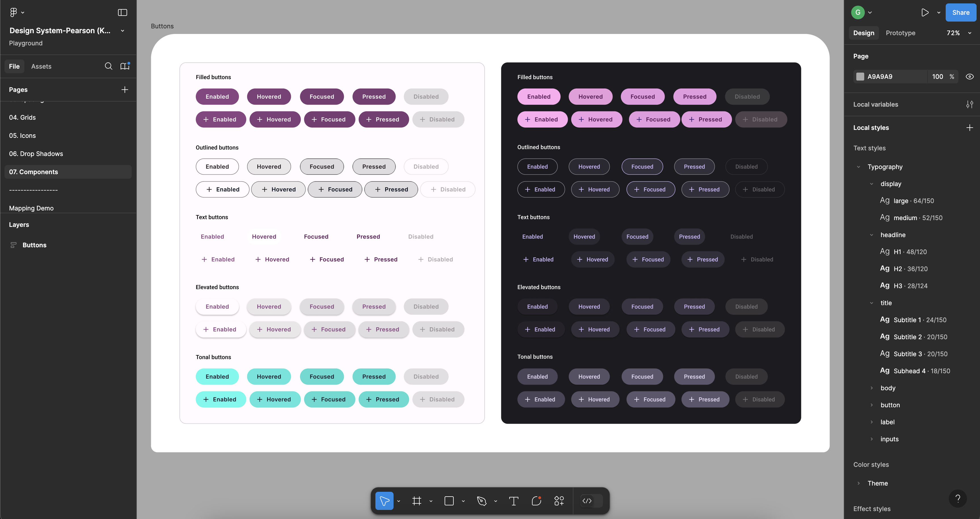This screenshot has height=519, width=980.
Task: Toggle the left sidebar panel icon
Action: click(x=123, y=12)
